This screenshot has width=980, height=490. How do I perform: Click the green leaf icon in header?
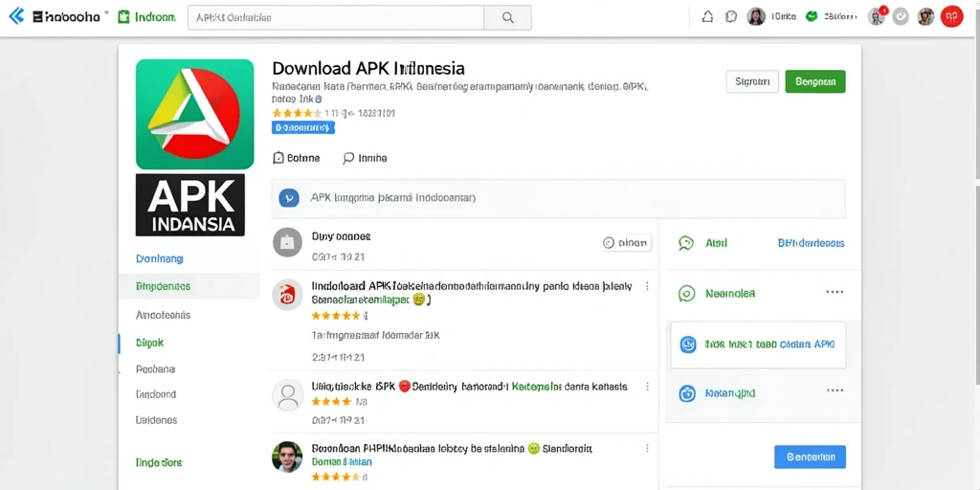coord(812,16)
